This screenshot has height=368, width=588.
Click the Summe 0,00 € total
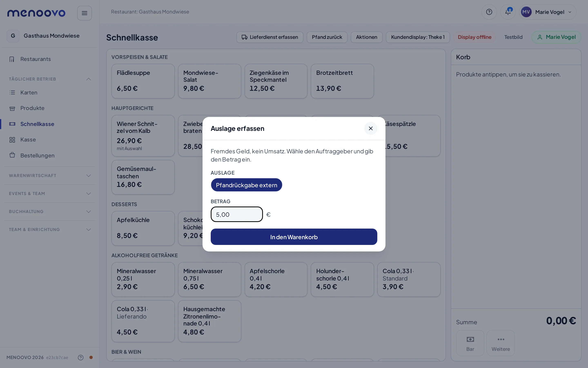pyautogui.click(x=561, y=321)
